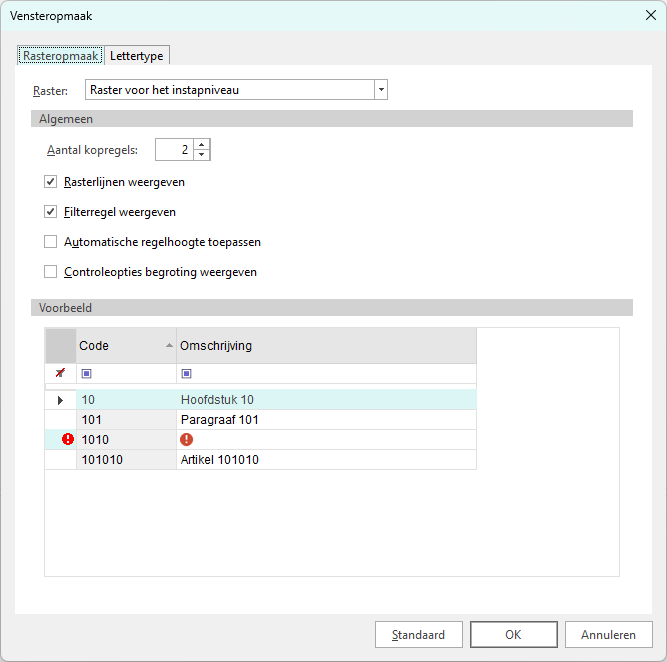Image resolution: width=667 pixels, height=662 pixels.
Task: Click the Aantal kopregels number field
Action: pyautogui.click(x=174, y=150)
